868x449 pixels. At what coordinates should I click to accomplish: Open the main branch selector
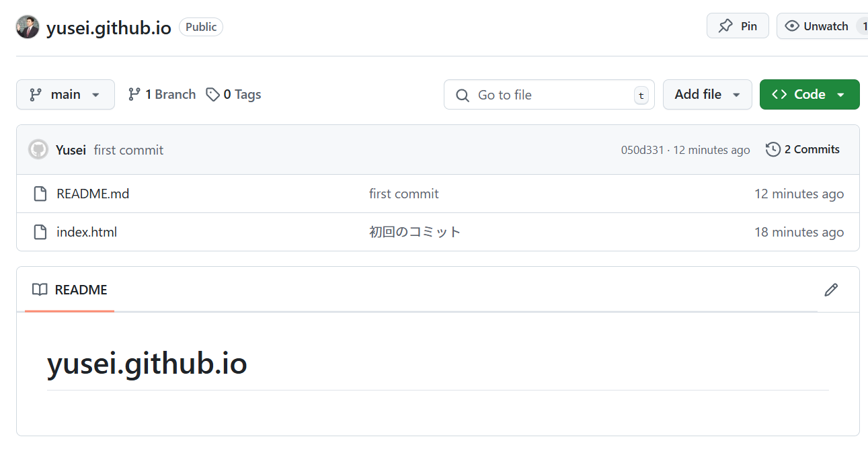click(65, 94)
